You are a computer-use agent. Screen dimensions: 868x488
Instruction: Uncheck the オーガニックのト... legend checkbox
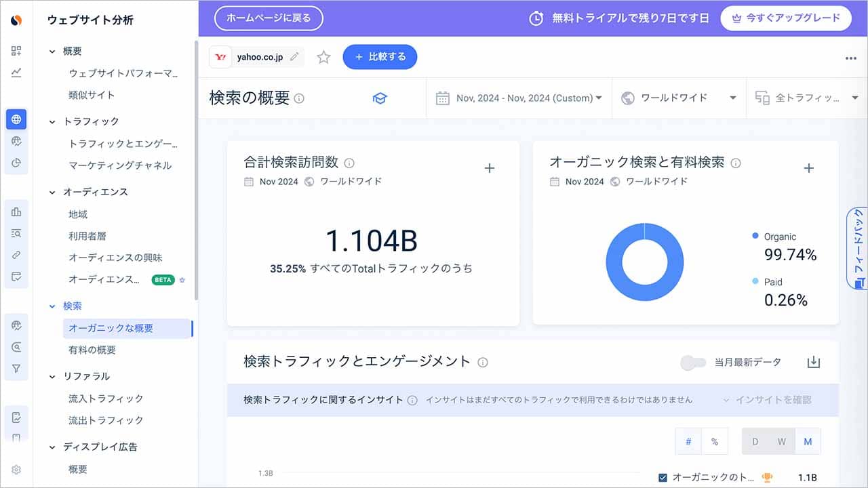(663, 478)
